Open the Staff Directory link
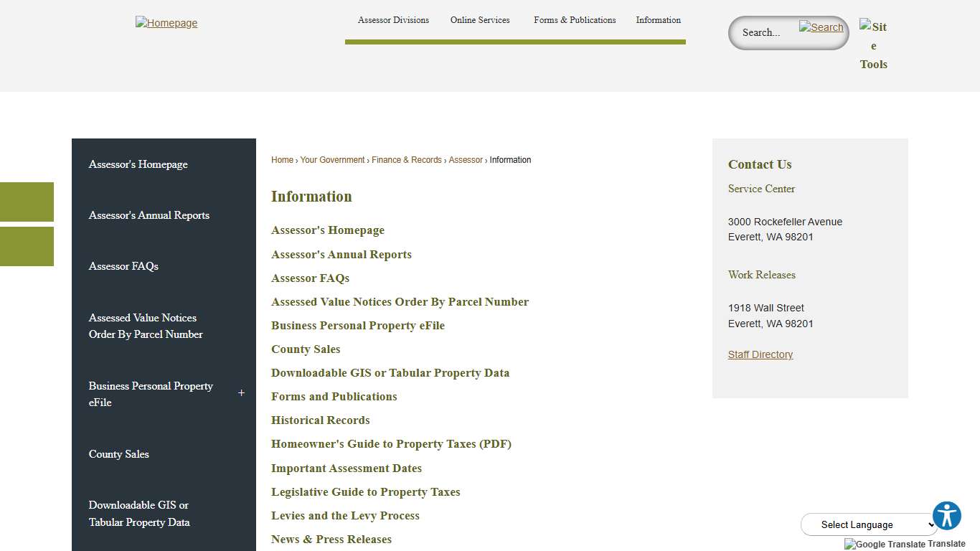 760,354
